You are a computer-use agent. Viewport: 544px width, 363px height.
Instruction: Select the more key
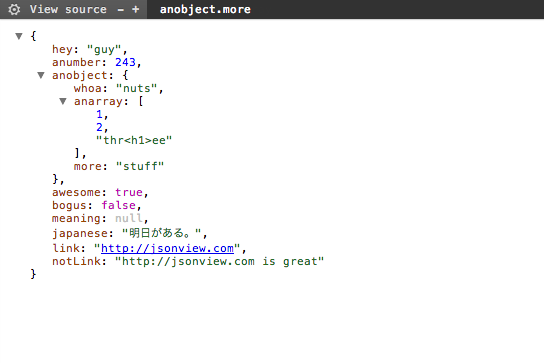[87, 166]
